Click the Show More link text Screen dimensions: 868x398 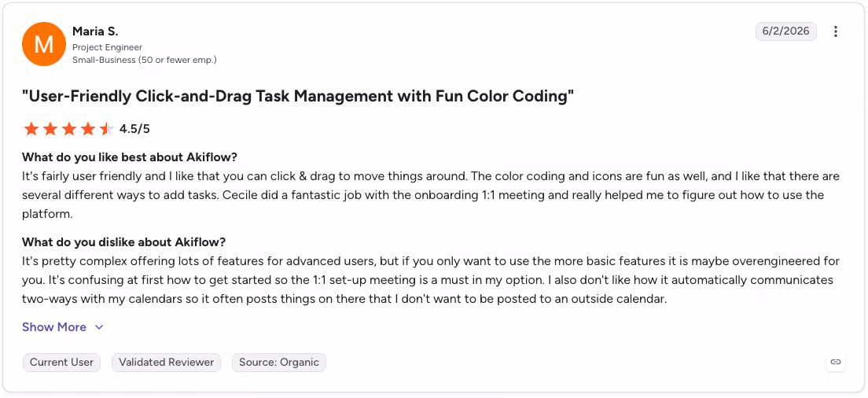coord(54,327)
